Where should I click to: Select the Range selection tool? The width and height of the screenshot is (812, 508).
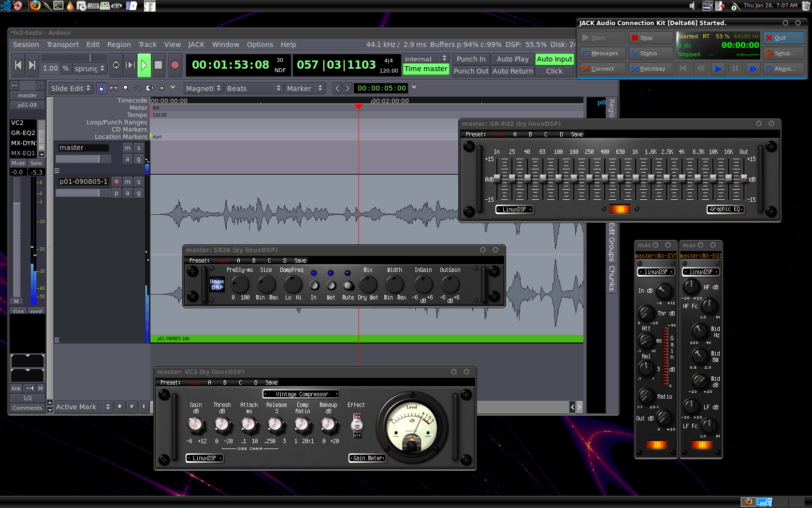pos(114,88)
